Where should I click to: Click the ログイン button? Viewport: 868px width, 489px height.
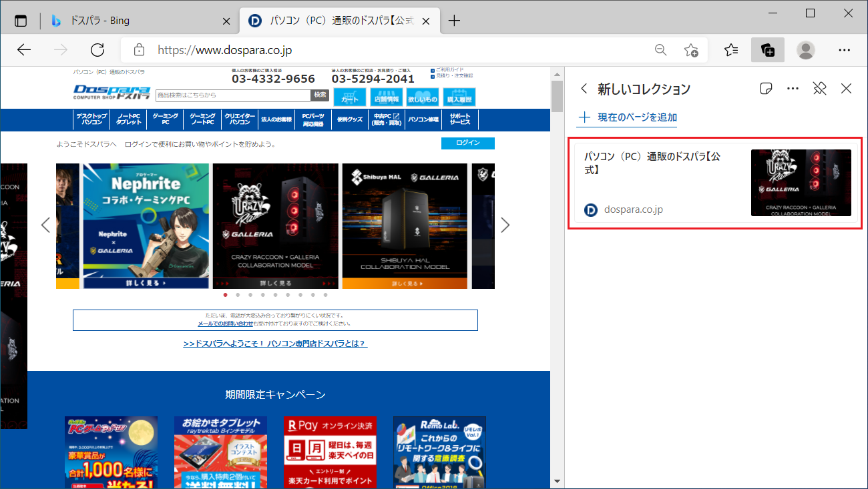(468, 143)
